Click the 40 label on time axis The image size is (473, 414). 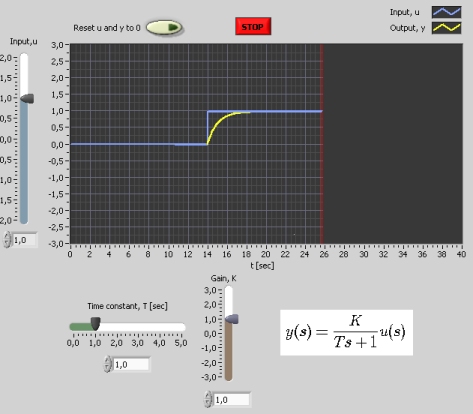click(461, 254)
